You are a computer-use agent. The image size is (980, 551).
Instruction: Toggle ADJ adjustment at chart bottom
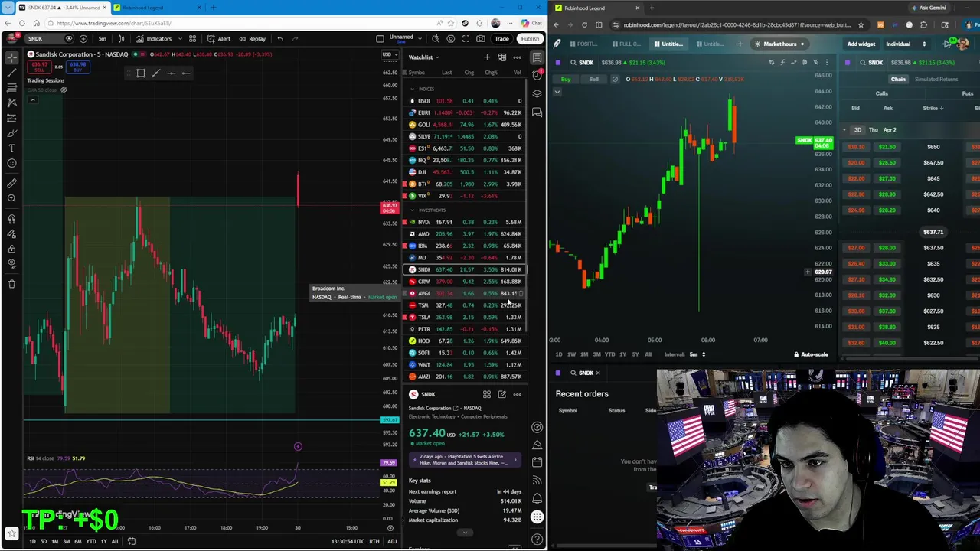tap(391, 541)
